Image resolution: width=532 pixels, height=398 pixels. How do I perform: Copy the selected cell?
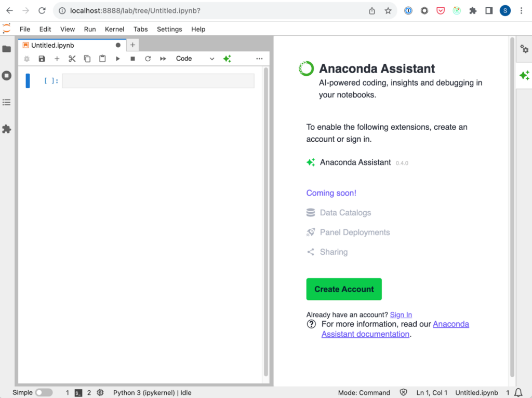(87, 59)
